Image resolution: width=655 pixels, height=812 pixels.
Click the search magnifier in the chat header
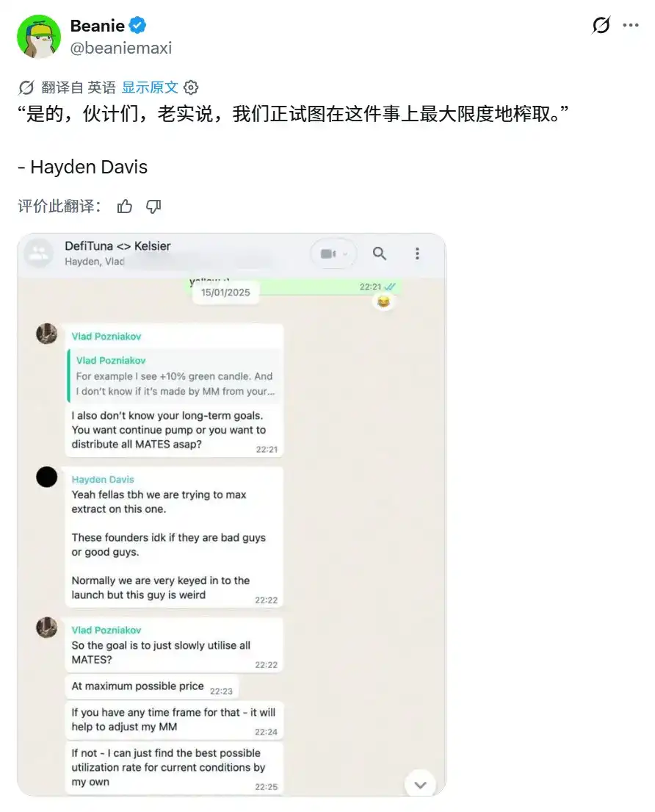coord(379,254)
